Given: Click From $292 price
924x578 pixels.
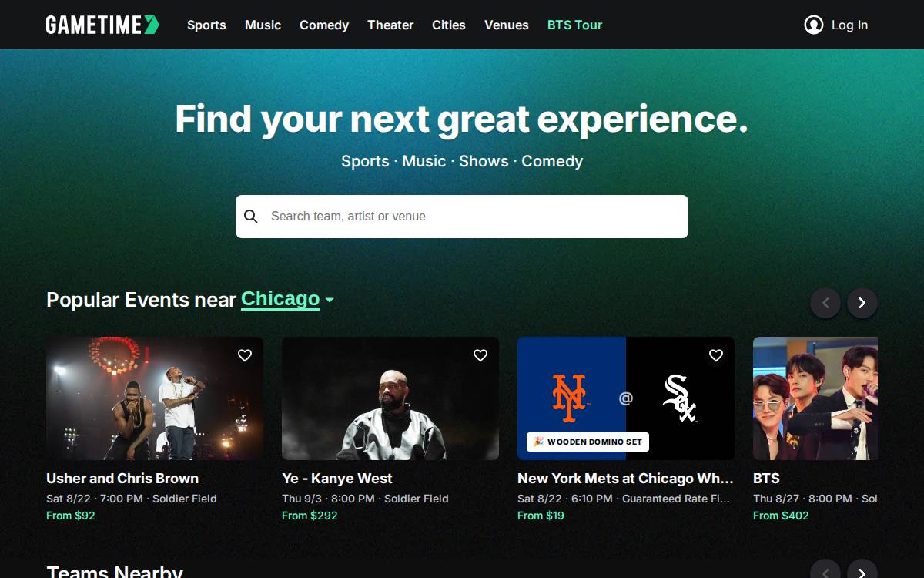Looking at the screenshot, I should coord(310,516).
